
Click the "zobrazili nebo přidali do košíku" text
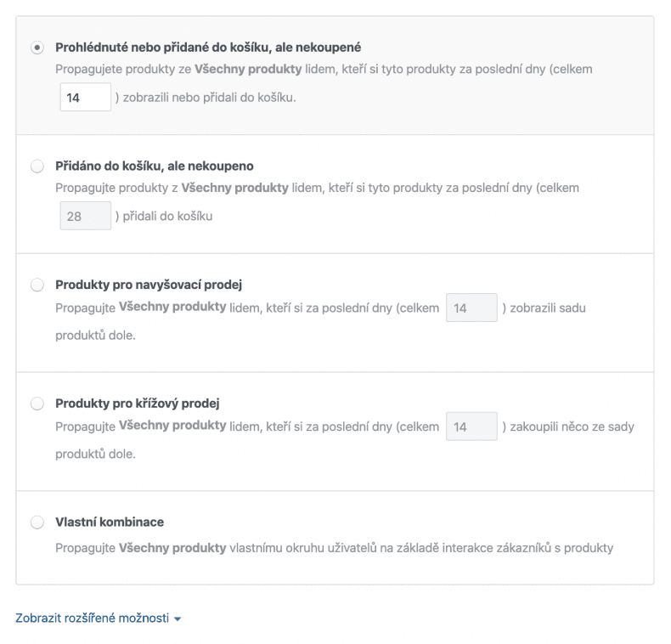coord(210,98)
